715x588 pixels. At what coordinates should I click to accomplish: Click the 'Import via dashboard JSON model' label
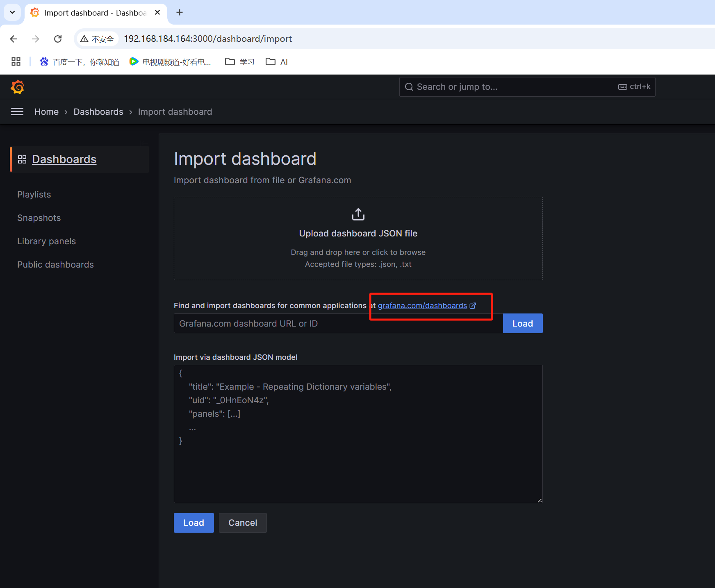point(236,357)
